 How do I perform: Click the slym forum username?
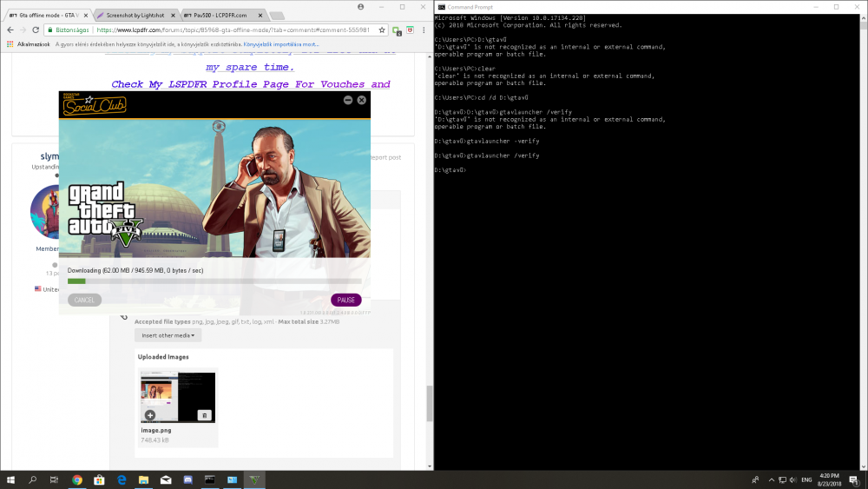[x=49, y=156]
